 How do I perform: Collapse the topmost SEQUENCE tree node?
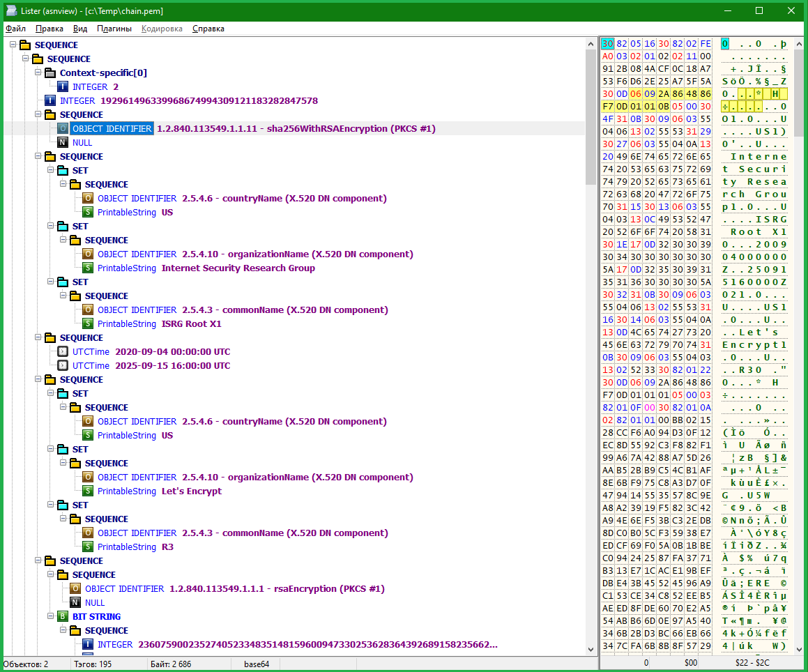click(x=13, y=45)
